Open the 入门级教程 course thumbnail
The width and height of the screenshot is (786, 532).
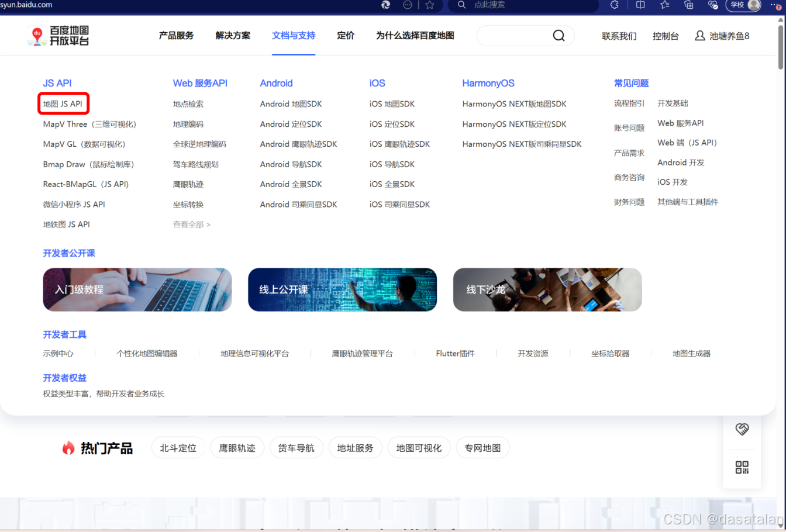137,289
